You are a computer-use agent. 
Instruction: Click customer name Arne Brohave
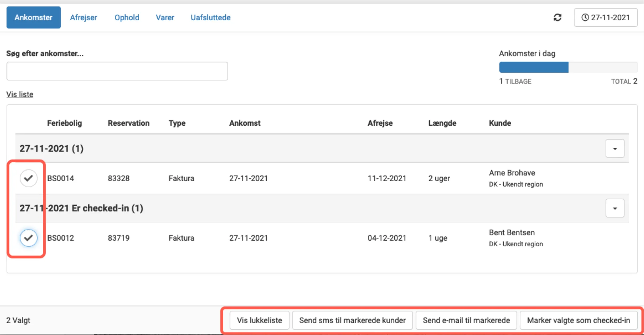click(x=512, y=173)
